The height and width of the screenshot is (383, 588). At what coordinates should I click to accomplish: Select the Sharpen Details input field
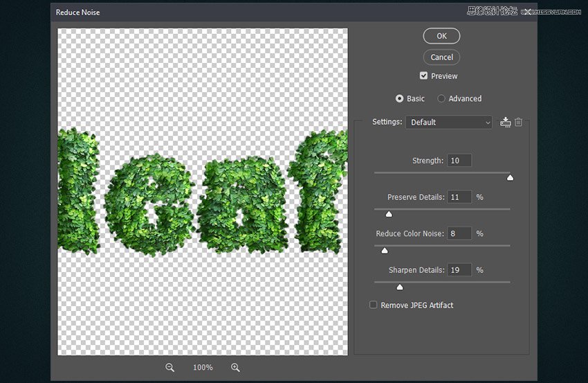459,270
